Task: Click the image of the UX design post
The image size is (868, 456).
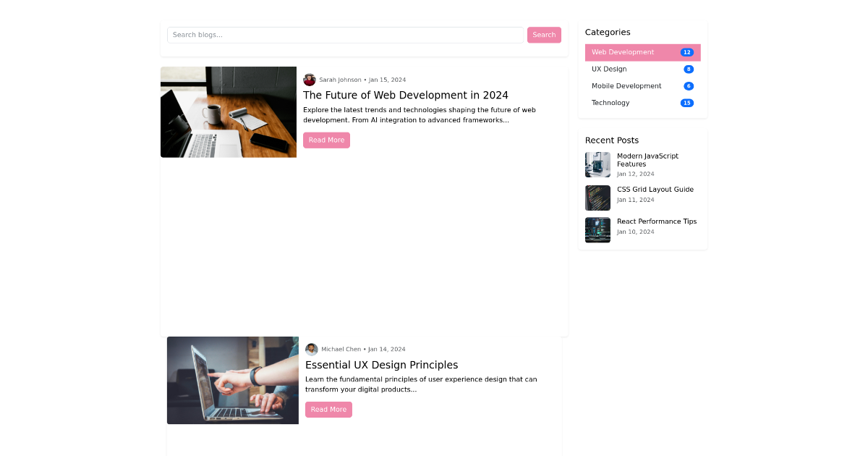Action: (x=232, y=380)
